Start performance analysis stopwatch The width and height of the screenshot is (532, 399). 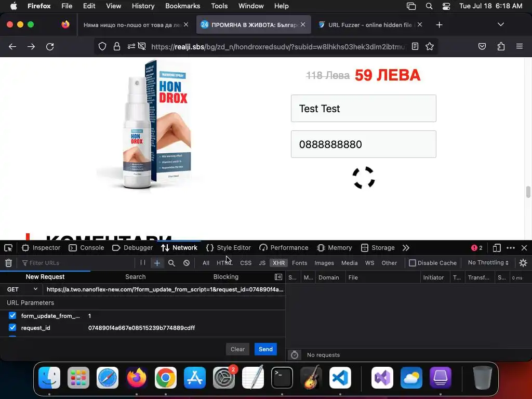point(295,355)
